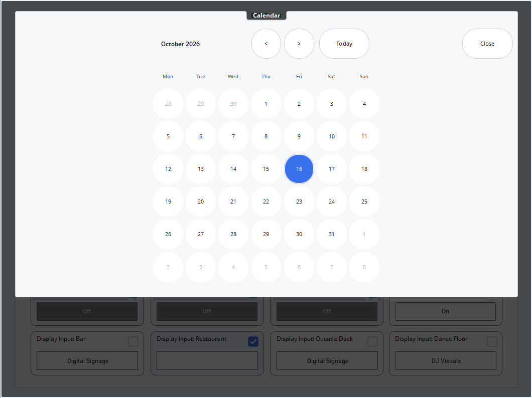The width and height of the screenshot is (532, 398).
Task: Close the Calendar dialog
Action: (x=487, y=44)
